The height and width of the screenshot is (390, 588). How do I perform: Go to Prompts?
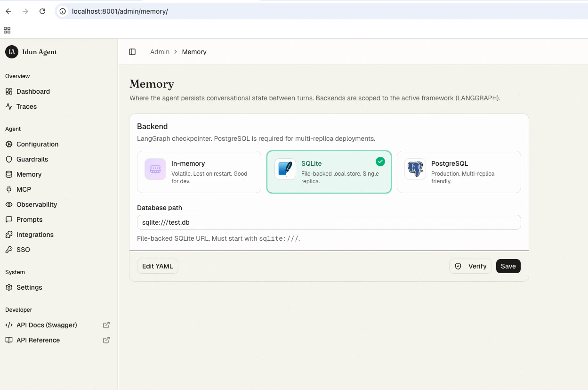point(29,219)
